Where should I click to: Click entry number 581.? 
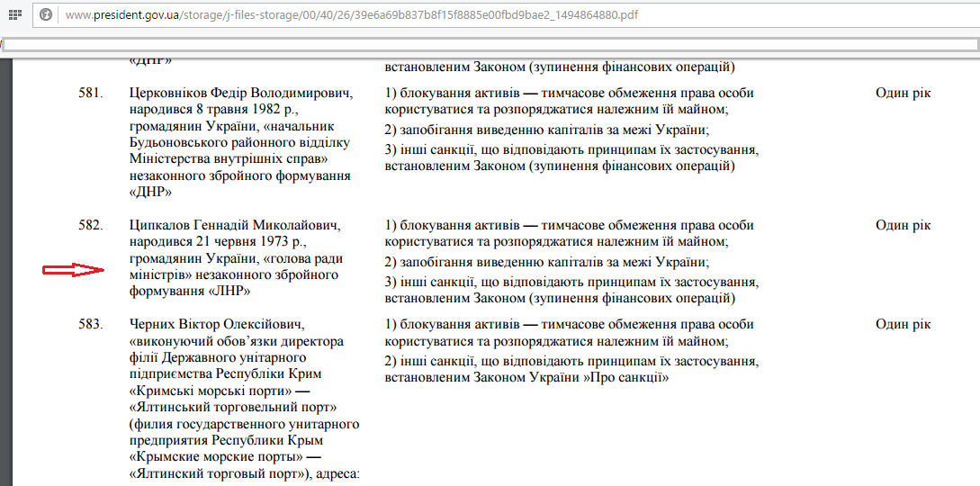90,93
